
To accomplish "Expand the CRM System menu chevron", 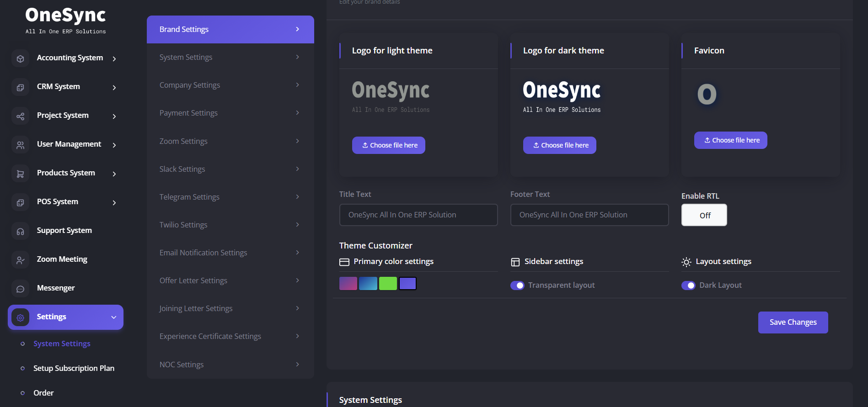I will [x=114, y=87].
